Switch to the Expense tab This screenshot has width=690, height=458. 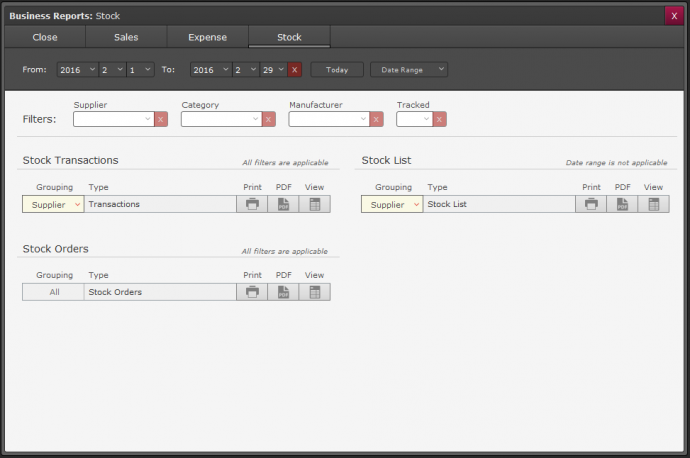click(x=207, y=37)
